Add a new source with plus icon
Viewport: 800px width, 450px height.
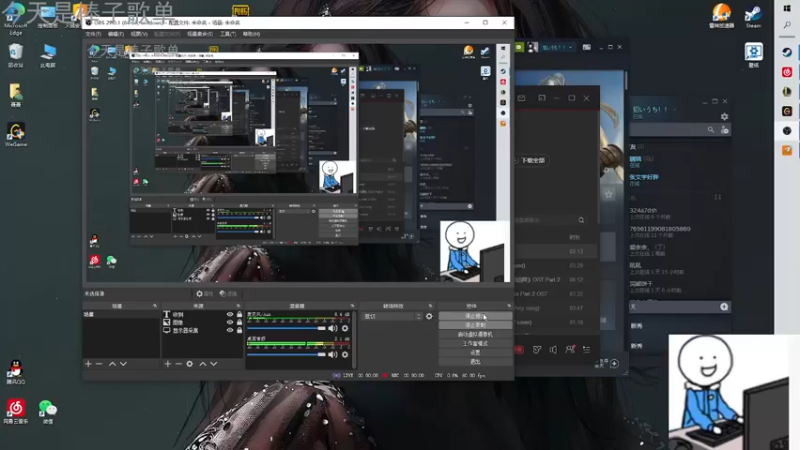[x=167, y=364]
